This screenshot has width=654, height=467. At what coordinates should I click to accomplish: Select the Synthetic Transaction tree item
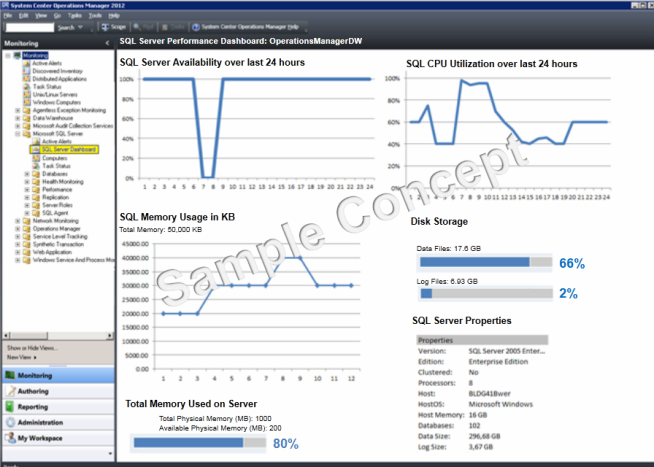click(58, 244)
